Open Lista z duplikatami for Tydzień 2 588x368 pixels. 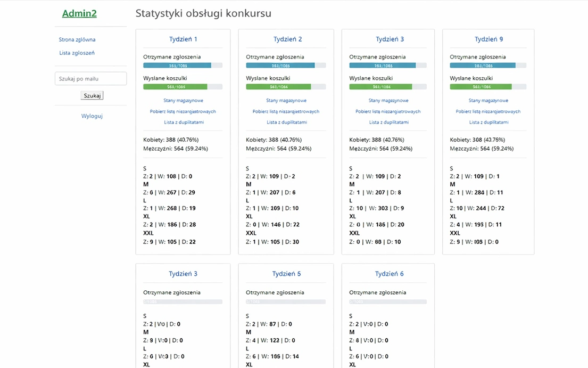click(286, 122)
